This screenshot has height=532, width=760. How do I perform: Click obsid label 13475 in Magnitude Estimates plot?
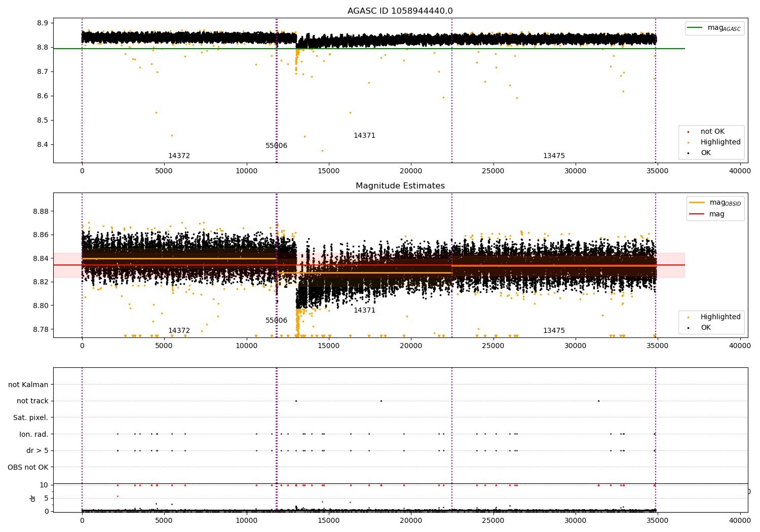[554, 331]
